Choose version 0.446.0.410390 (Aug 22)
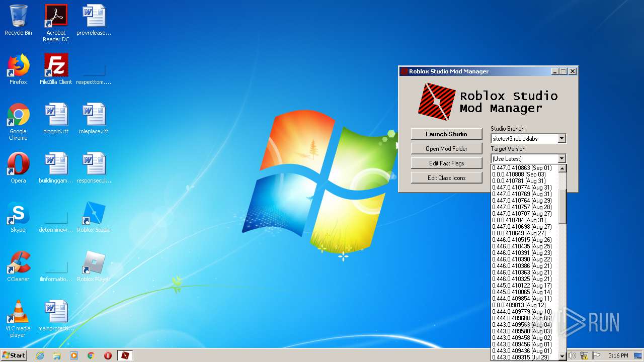The height and width of the screenshot is (362, 644). click(x=525, y=259)
